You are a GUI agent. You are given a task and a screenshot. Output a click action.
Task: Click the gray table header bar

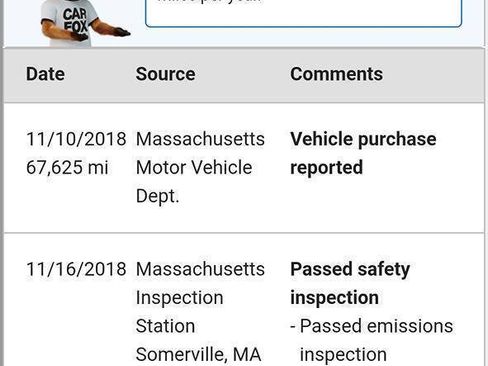coord(244,75)
